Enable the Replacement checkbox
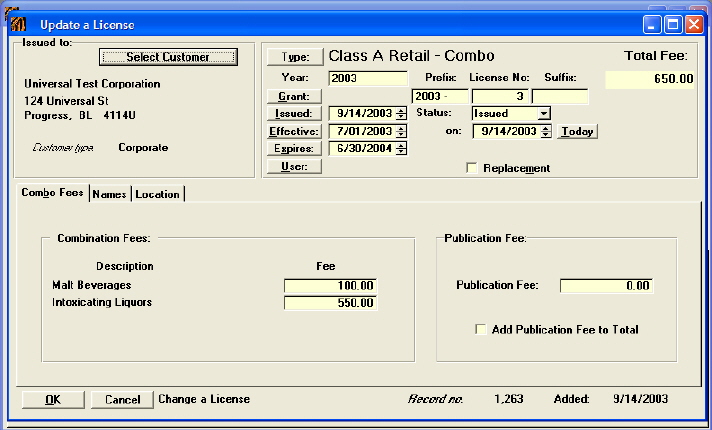 point(472,168)
